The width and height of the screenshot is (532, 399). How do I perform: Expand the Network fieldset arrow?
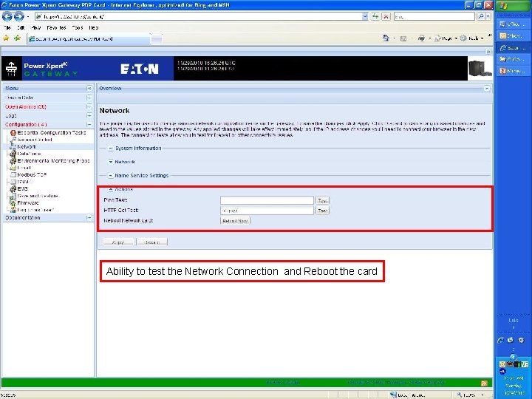[x=111, y=162]
